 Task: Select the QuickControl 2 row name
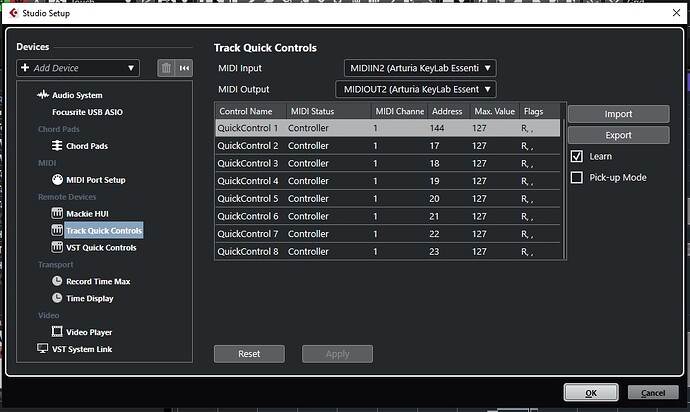point(248,146)
